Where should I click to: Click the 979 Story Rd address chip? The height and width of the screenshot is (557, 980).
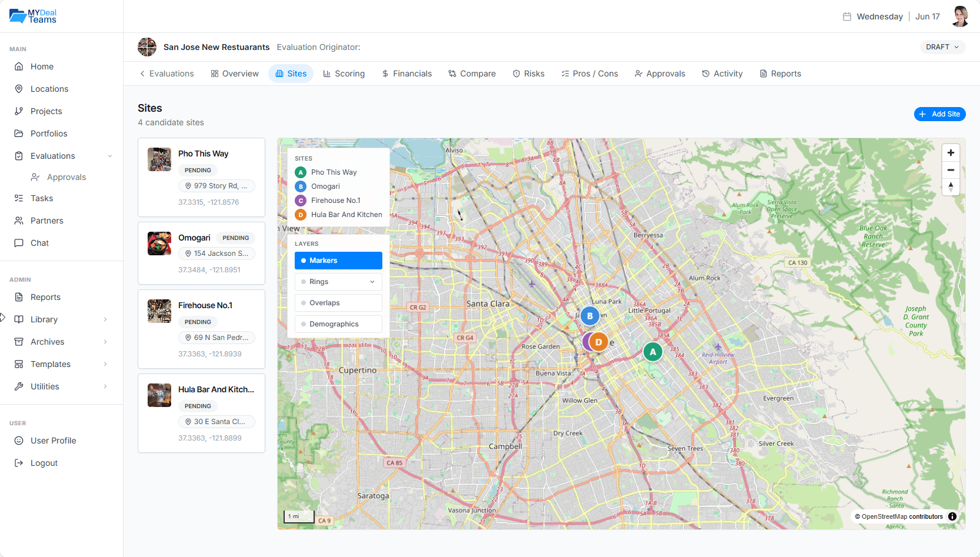click(216, 186)
